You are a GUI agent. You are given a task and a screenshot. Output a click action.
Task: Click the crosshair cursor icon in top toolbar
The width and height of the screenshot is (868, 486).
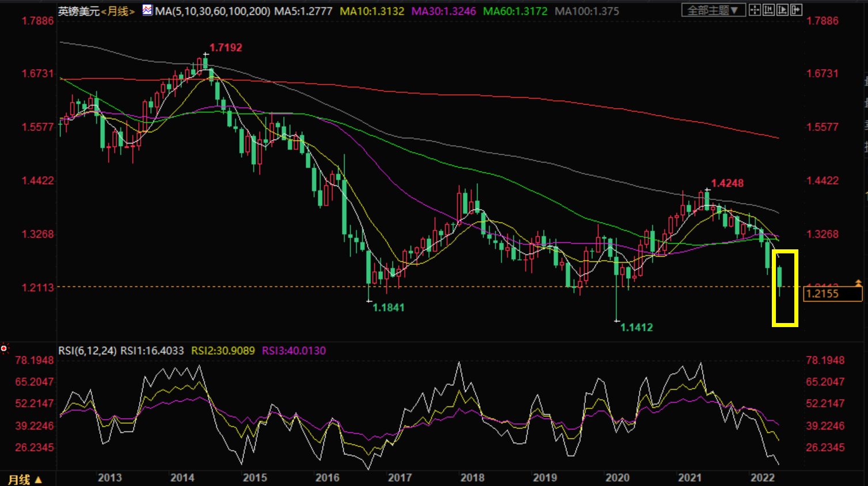[x=755, y=10]
